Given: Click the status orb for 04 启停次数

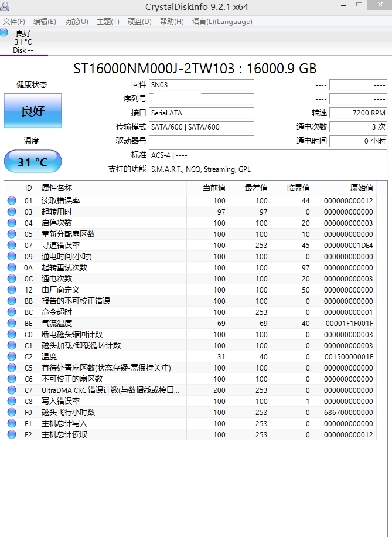Looking at the screenshot, I should 12,223.
